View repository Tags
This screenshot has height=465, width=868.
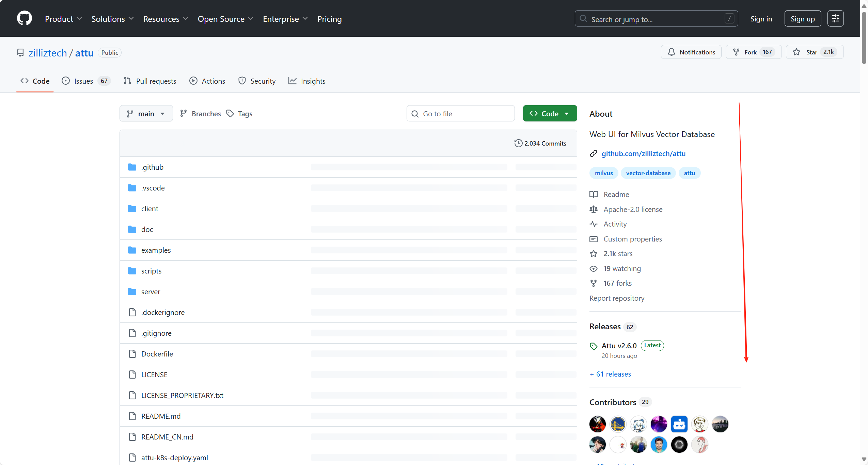pos(239,114)
